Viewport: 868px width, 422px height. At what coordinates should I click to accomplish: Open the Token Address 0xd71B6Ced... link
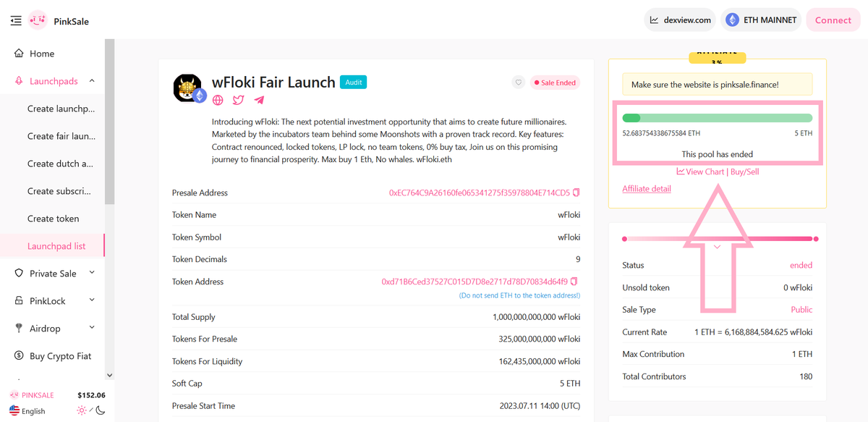tap(475, 282)
